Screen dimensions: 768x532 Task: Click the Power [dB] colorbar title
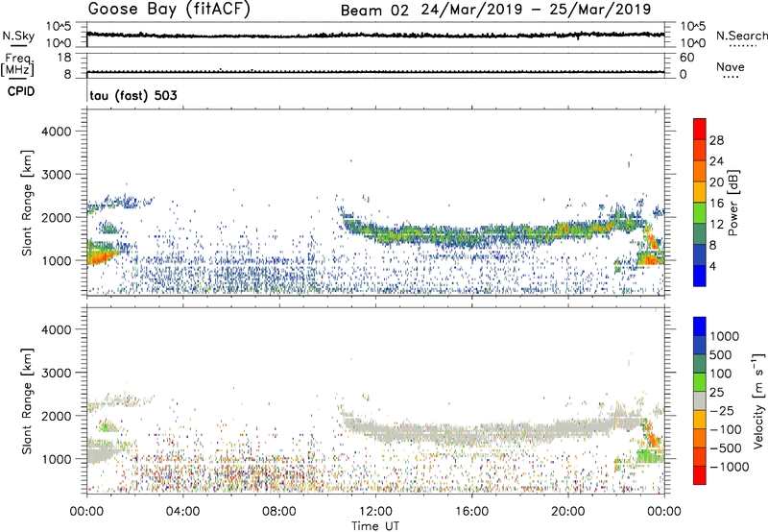[x=733, y=203]
